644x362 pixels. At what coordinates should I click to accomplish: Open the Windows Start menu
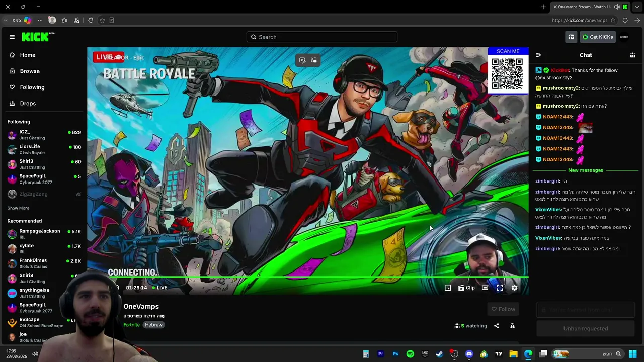[632, 354]
